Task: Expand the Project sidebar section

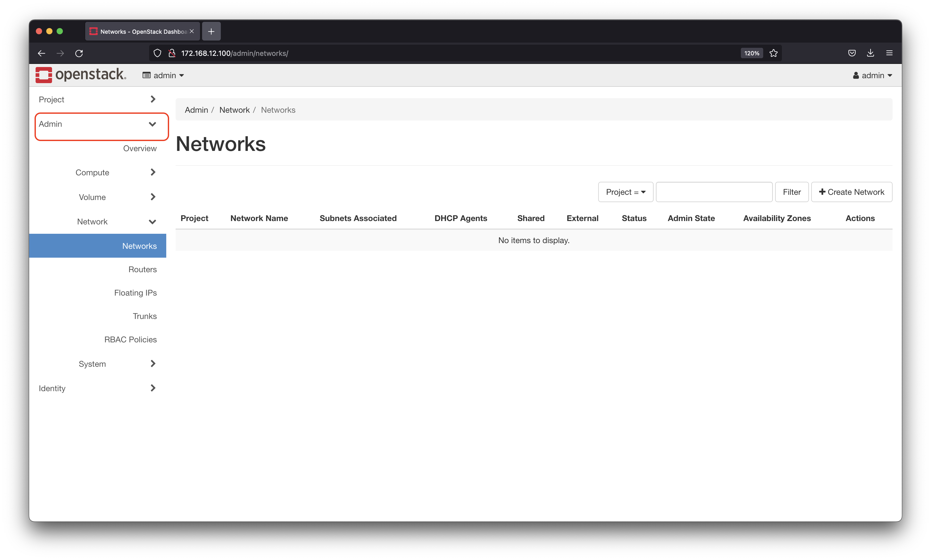Action: click(x=98, y=99)
